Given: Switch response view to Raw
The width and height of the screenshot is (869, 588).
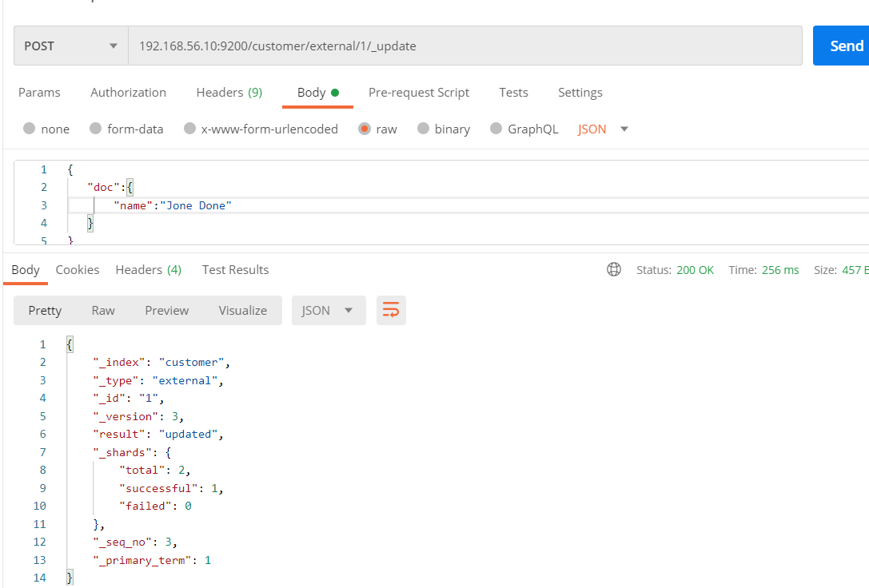Looking at the screenshot, I should (103, 310).
